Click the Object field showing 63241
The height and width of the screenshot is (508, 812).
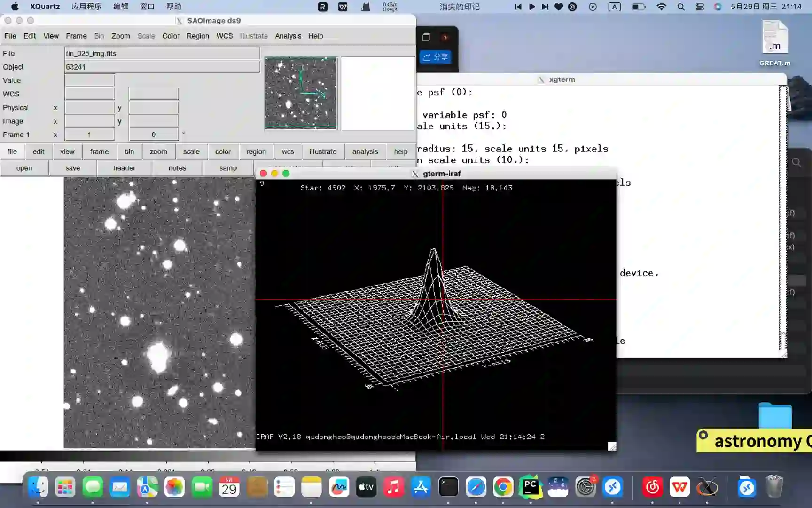click(x=162, y=67)
